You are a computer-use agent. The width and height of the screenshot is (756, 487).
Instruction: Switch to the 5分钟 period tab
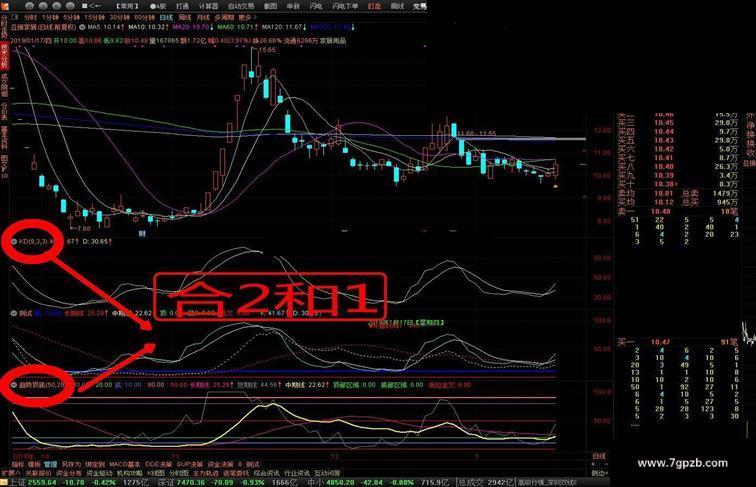pyautogui.click(x=72, y=17)
